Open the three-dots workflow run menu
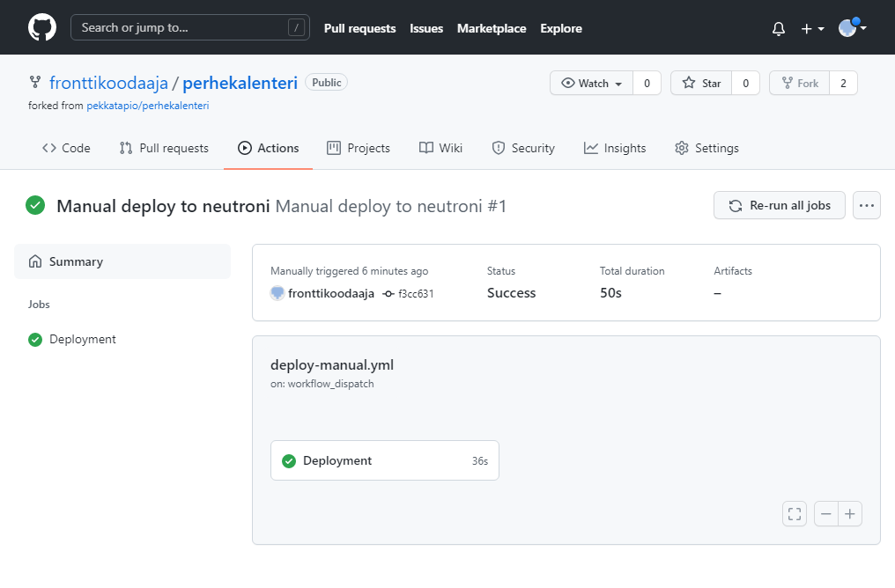Image resolution: width=895 pixels, height=588 pixels. pos(867,205)
